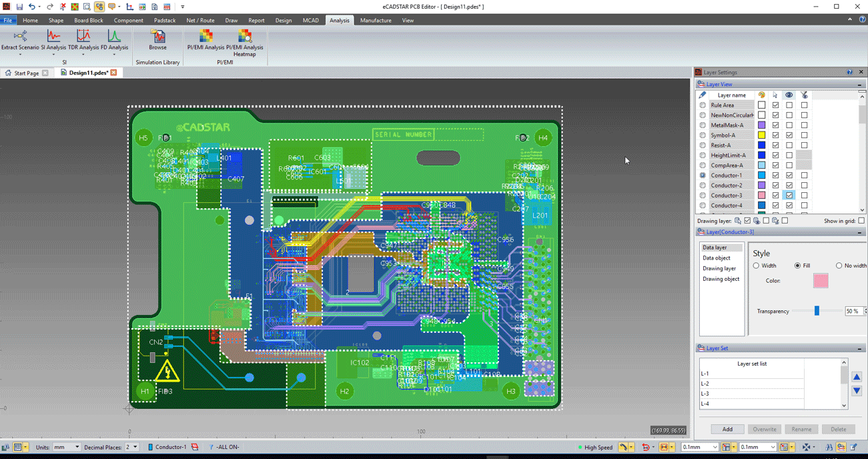Image resolution: width=868 pixels, height=459 pixels.
Task: Click the cursor with red X icon
Action: [63, 7]
